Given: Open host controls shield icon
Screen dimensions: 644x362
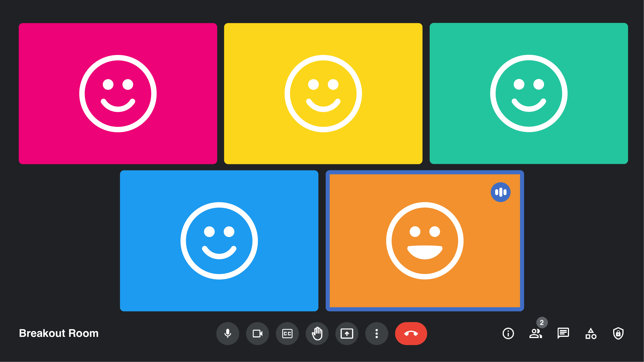Looking at the screenshot, I should (x=618, y=334).
